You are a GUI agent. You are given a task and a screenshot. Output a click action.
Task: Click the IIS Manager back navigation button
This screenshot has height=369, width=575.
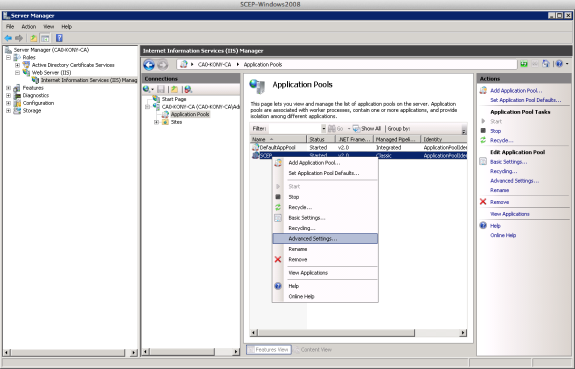coord(149,65)
